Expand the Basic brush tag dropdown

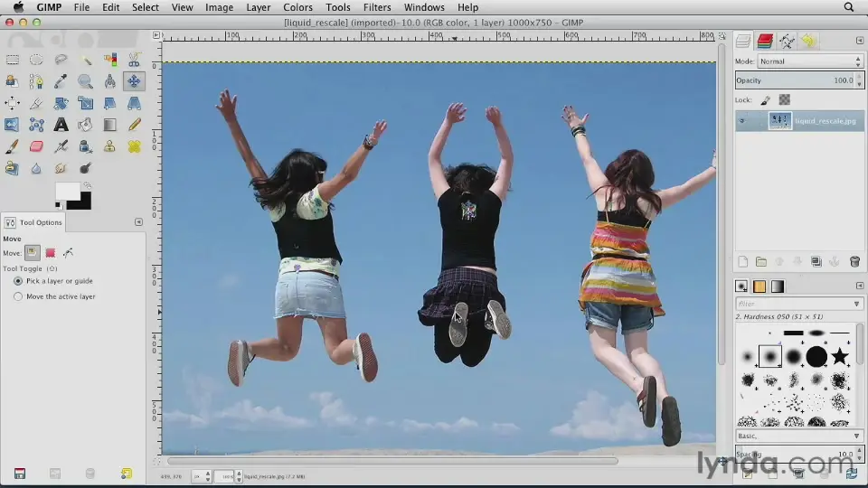pyautogui.click(x=856, y=436)
